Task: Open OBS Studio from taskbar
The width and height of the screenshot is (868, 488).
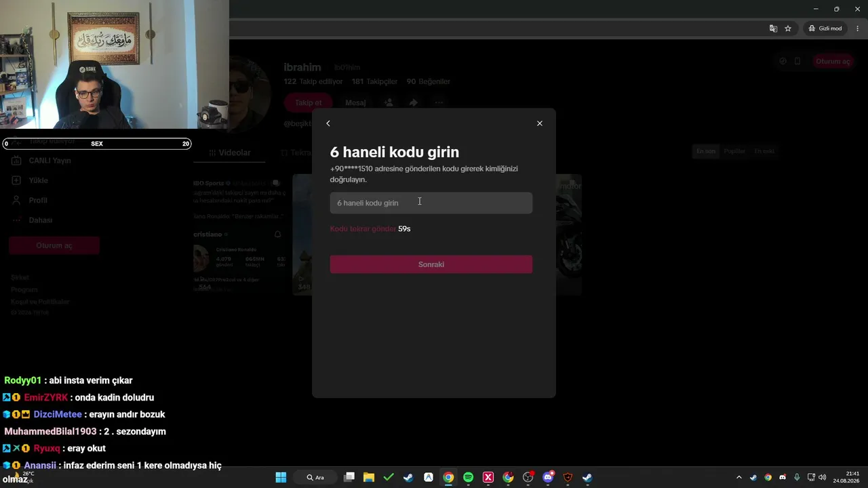Action: coord(528,477)
